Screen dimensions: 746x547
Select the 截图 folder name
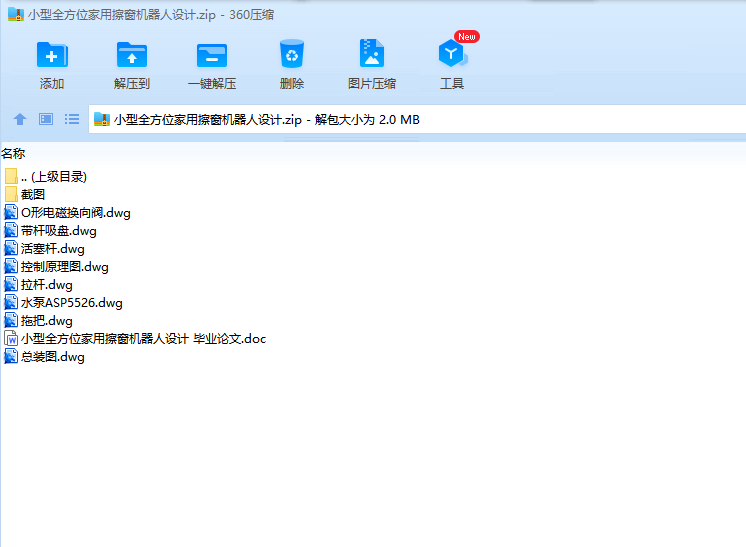point(33,195)
